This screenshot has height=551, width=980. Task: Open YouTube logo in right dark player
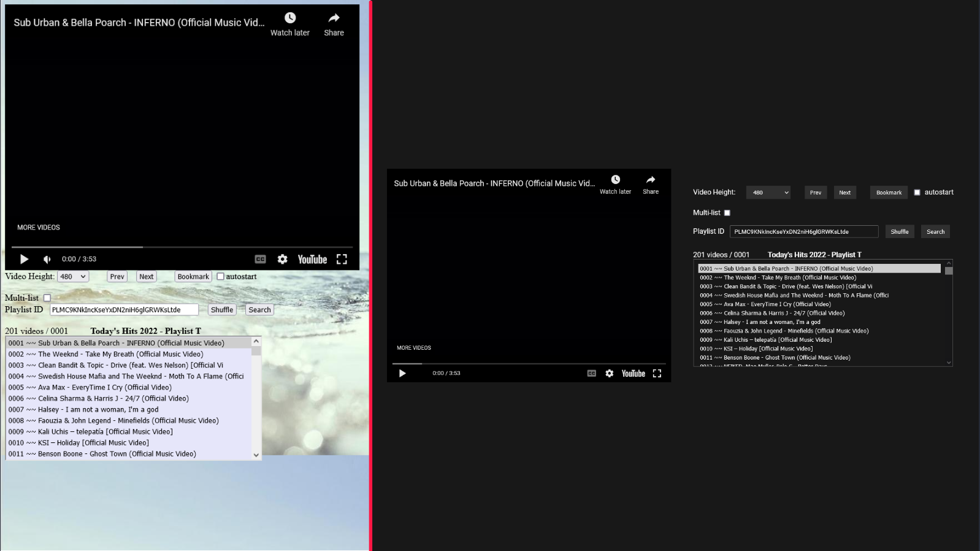click(x=633, y=373)
